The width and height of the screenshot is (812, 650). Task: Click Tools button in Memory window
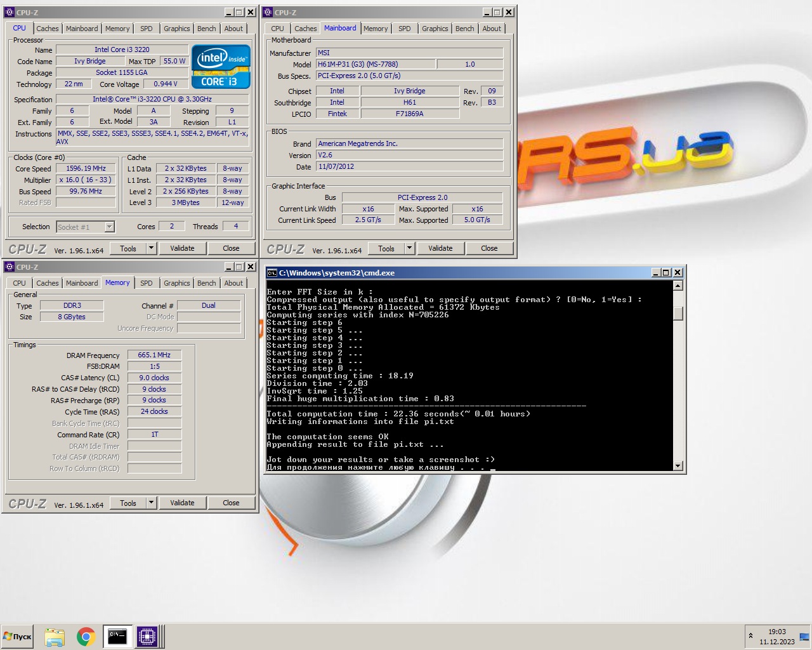[x=128, y=503]
